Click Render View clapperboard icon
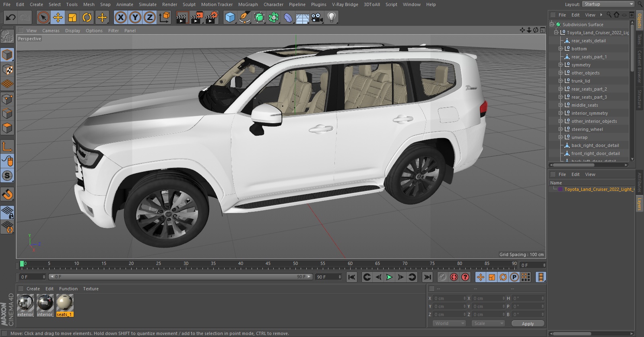 pyautogui.click(x=182, y=17)
